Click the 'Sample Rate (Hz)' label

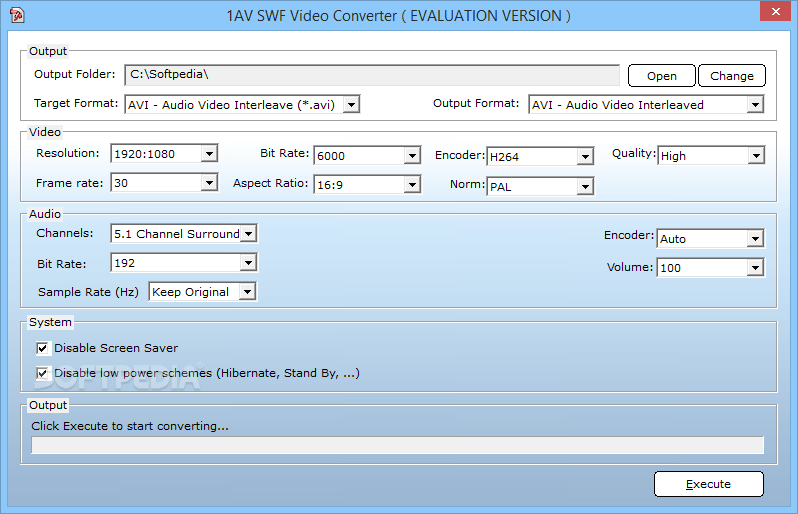click(88, 292)
